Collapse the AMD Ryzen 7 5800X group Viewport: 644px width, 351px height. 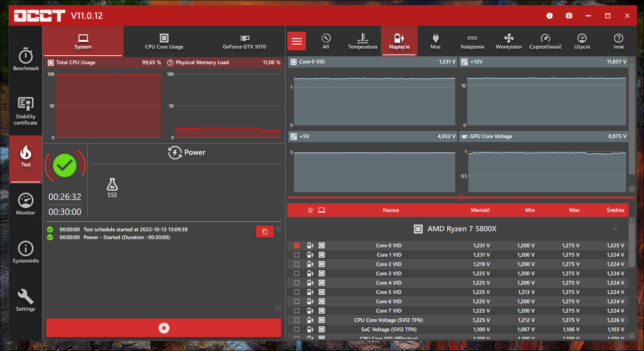tap(615, 229)
